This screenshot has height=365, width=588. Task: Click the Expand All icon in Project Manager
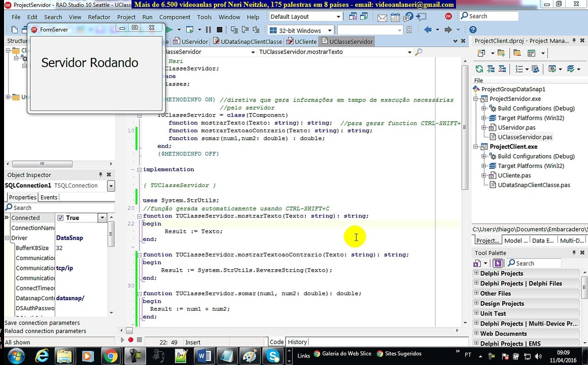[491, 69]
